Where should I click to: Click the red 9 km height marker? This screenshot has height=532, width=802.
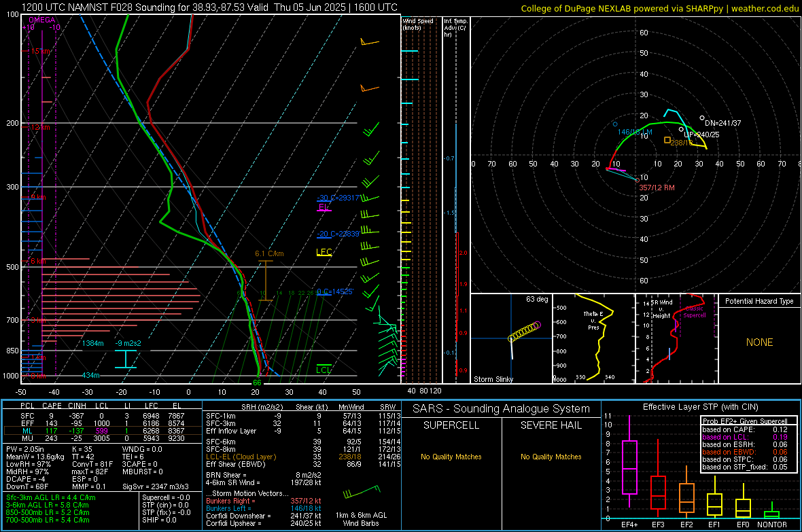coord(37,198)
